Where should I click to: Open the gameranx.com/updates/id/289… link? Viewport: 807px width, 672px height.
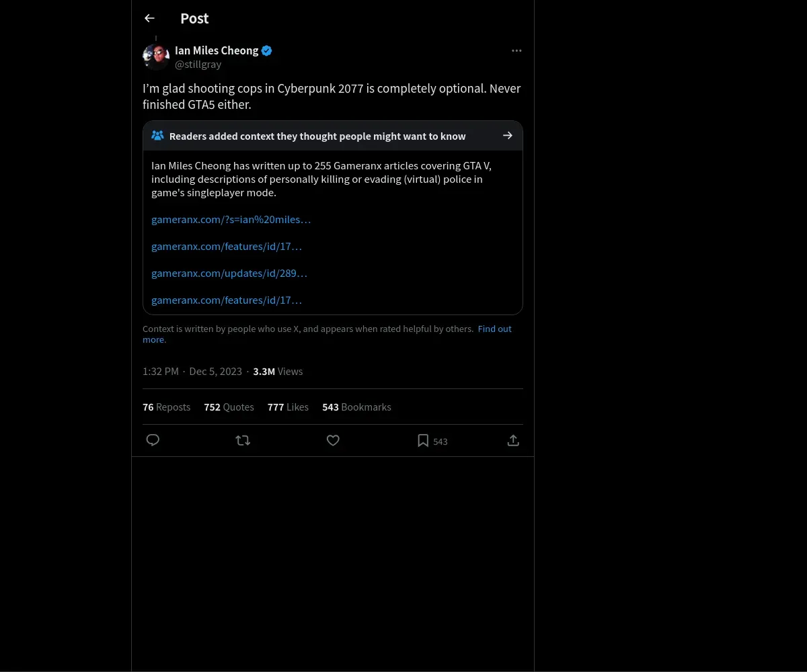click(x=229, y=273)
